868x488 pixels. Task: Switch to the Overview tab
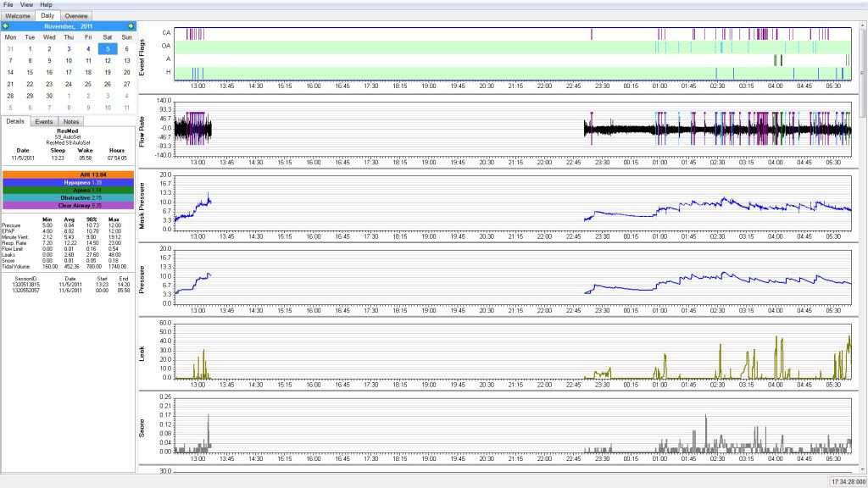click(x=77, y=16)
